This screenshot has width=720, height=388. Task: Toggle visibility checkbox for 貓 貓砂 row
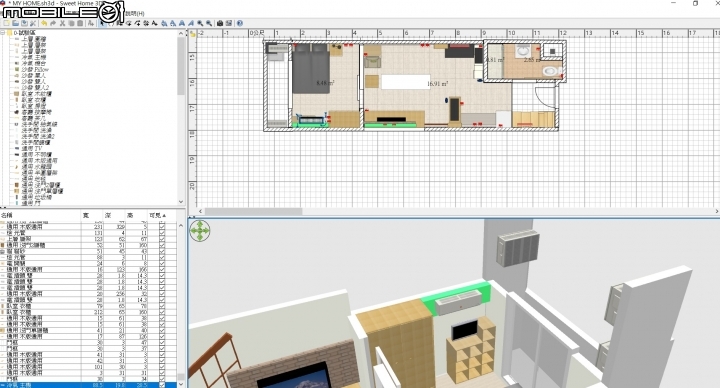(162, 251)
